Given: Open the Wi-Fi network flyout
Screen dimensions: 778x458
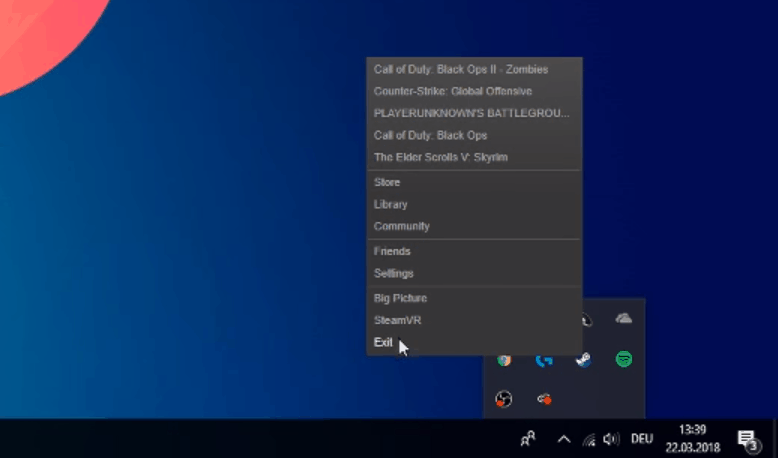Looking at the screenshot, I should point(589,439).
